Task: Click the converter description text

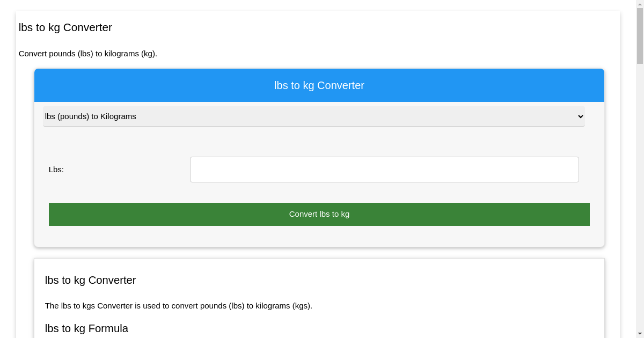Action: pyautogui.click(x=179, y=306)
